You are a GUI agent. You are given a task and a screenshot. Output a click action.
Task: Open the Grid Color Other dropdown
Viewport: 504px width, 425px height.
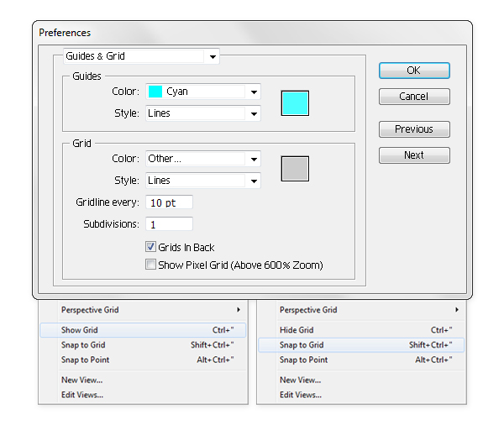pyautogui.click(x=203, y=159)
